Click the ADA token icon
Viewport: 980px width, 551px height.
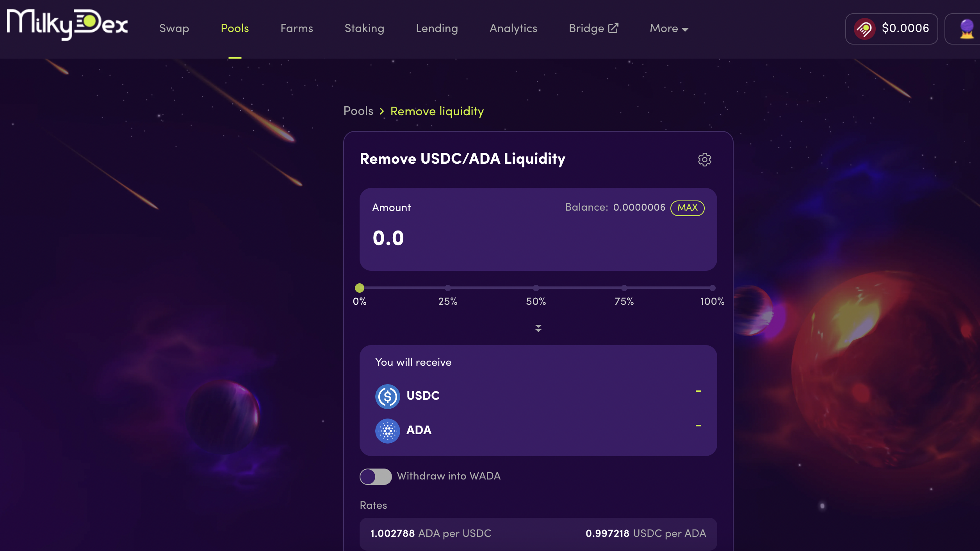(387, 431)
